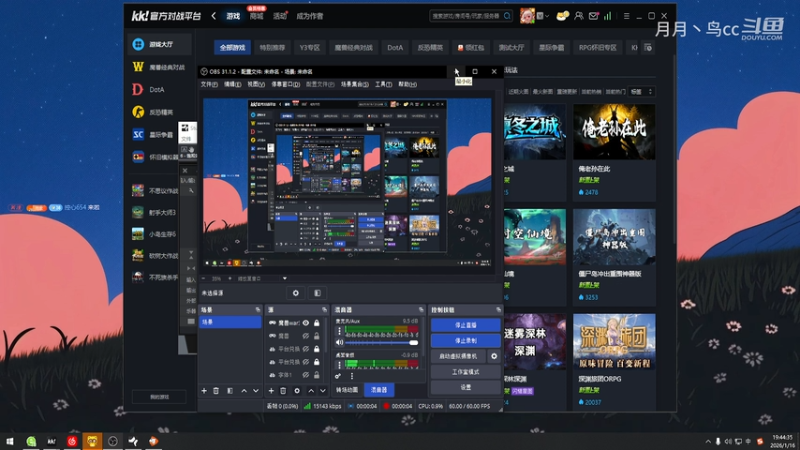The width and height of the screenshot is (800, 450).
Task: Pop out the 混音器 dock panel icon
Action: [x=421, y=310]
